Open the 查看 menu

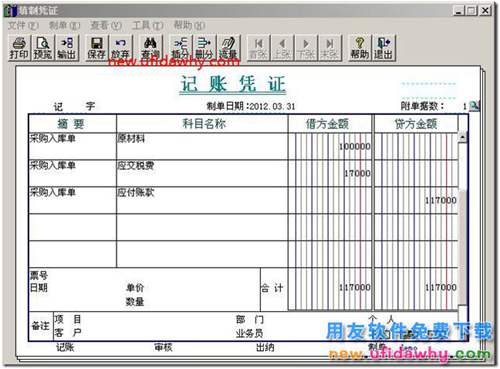tap(106, 25)
